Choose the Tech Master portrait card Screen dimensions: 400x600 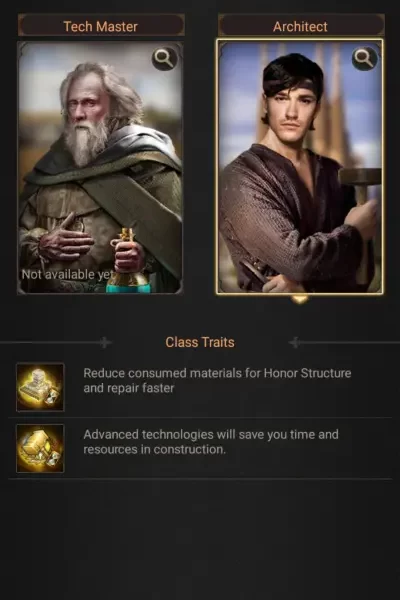100,168
